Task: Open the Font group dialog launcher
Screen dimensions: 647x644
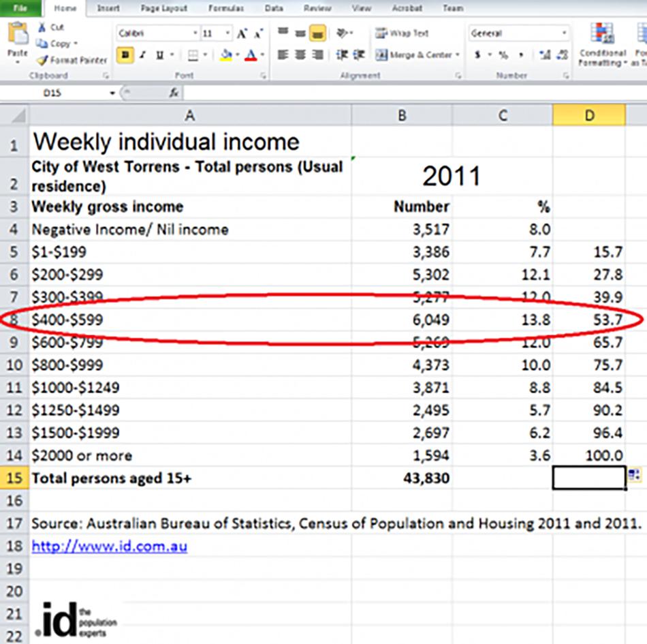Action: [x=263, y=76]
